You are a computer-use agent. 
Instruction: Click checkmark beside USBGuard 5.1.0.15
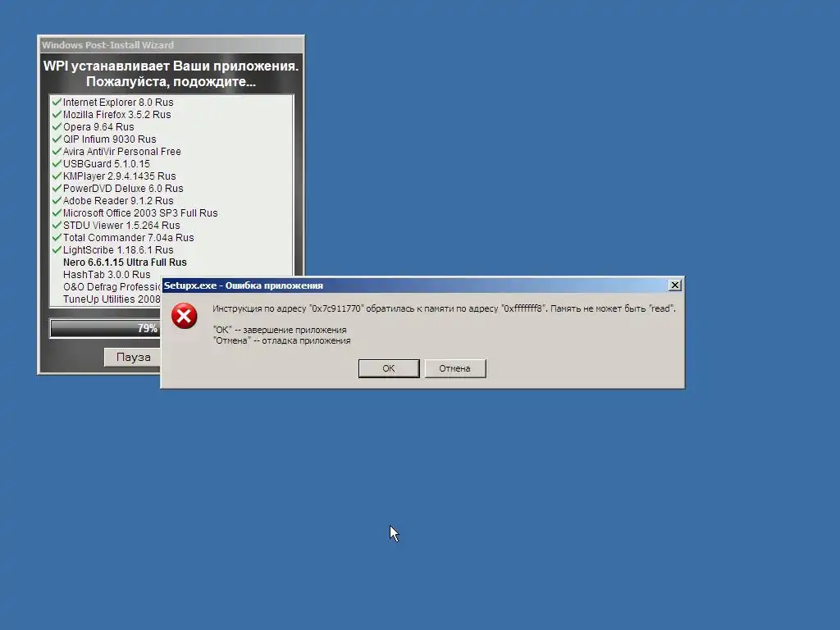[x=57, y=163]
